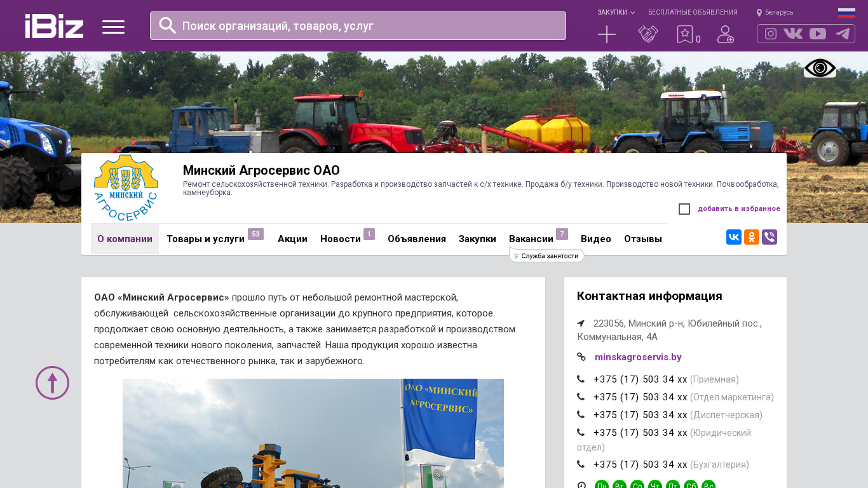This screenshot has width=868, height=488.
Task: Open the Telegram channel icon
Action: click(843, 34)
